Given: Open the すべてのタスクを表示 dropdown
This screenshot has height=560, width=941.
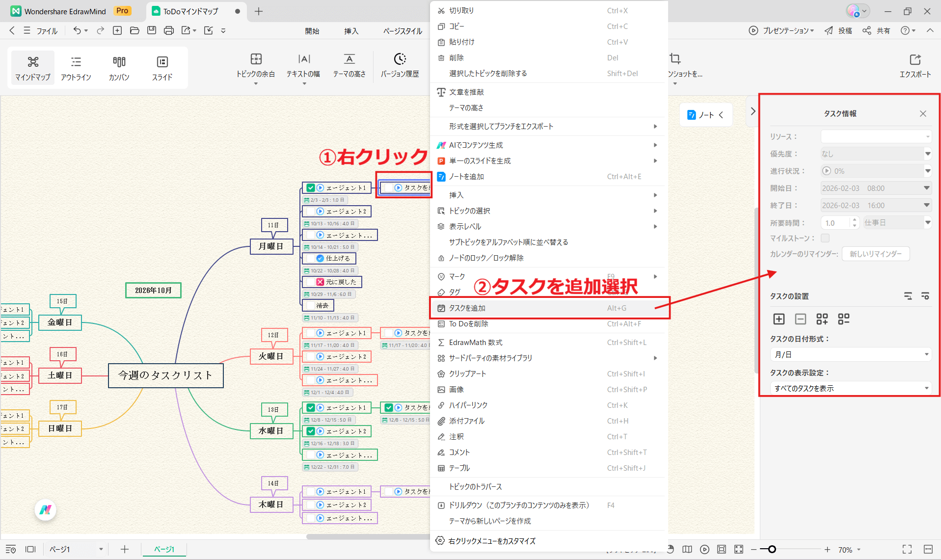Looking at the screenshot, I should click(851, 388).
